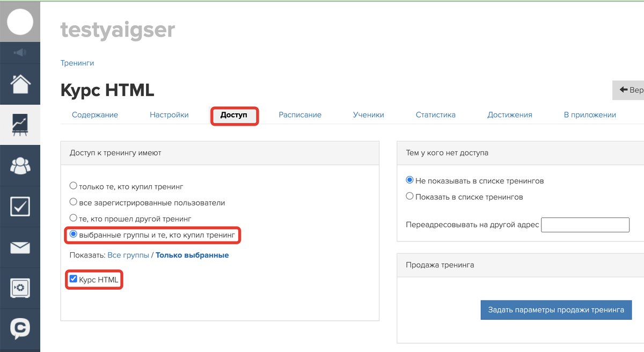Open the tasks checkmark sidebar icon
The image size is (644, 352).
click(20, 206)
